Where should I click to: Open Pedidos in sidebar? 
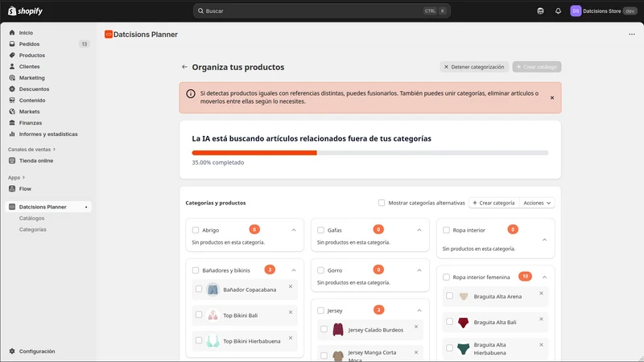(29, 44)
